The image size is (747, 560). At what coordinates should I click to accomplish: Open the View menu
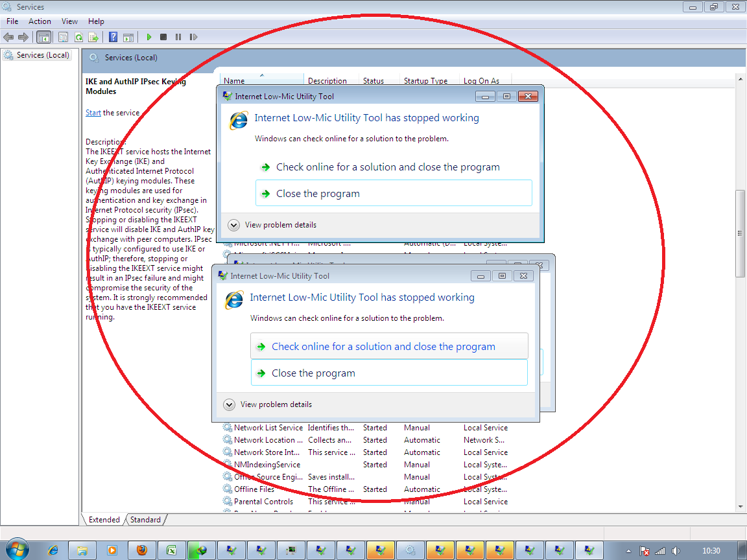[x=69, y=21]
